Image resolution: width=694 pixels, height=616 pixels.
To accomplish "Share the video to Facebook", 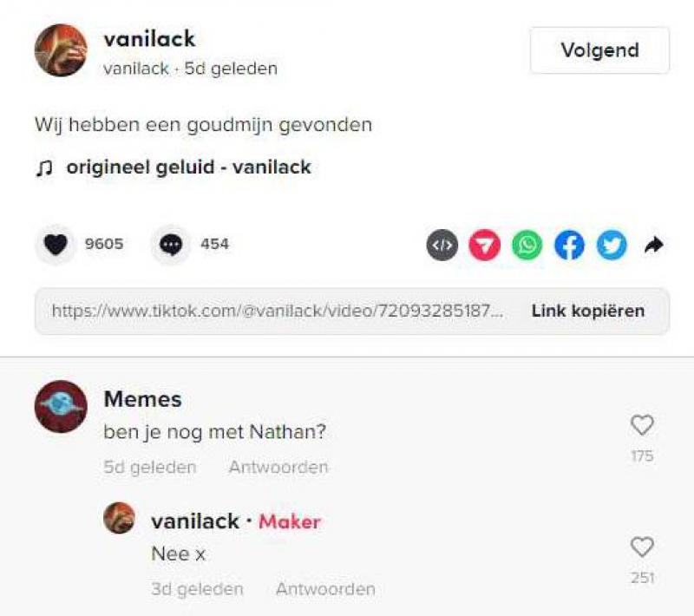I will point(569,246).
